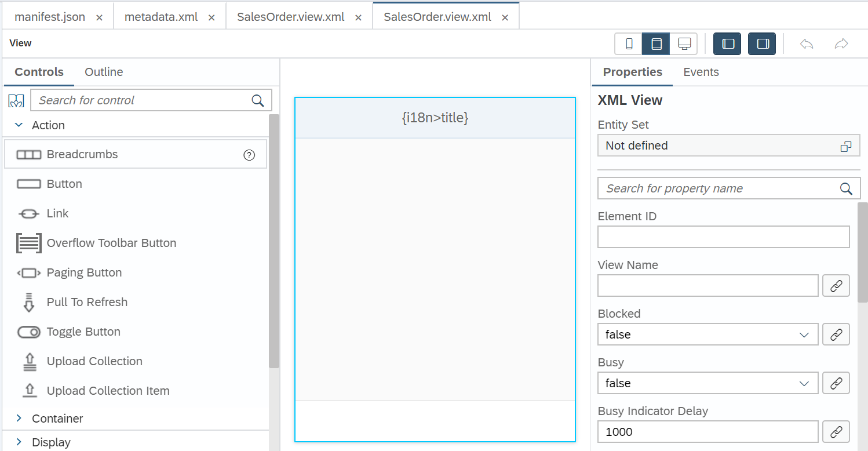The image size is (868, 451).
Task: Toggle the left controls pane
Action: 728,43
